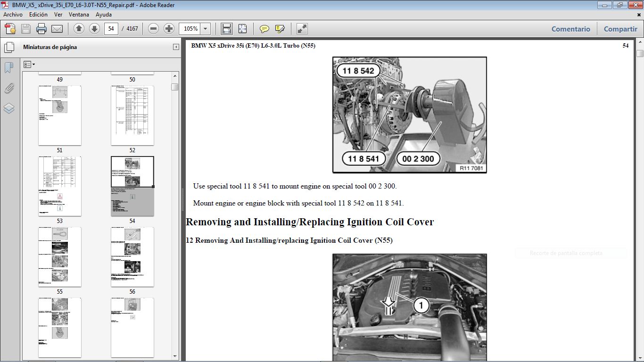
Task: Open the Archivo menu
Action: [x=13, y=15]
